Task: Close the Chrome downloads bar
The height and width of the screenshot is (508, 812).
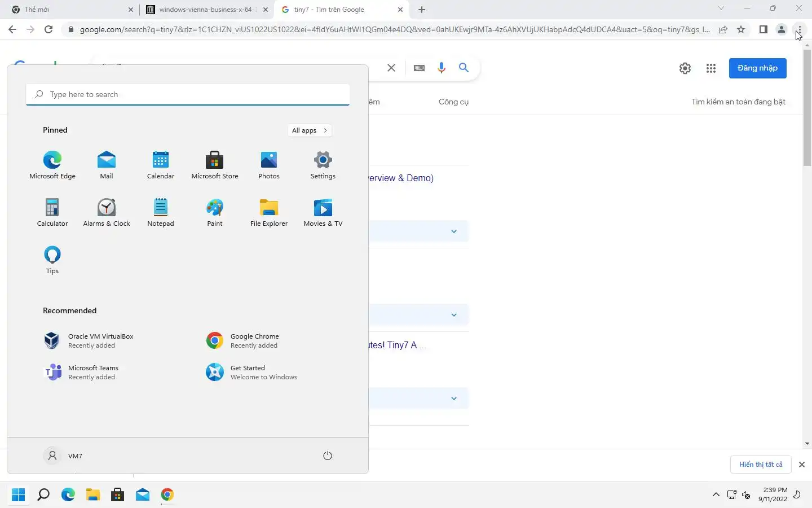Action: pos(801,465)
